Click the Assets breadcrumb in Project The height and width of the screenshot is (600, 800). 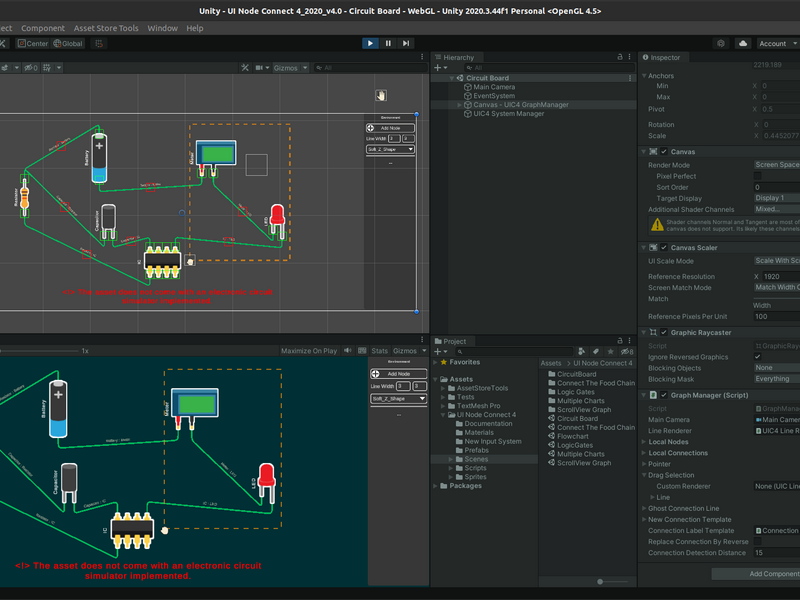[x=551, y=363]
